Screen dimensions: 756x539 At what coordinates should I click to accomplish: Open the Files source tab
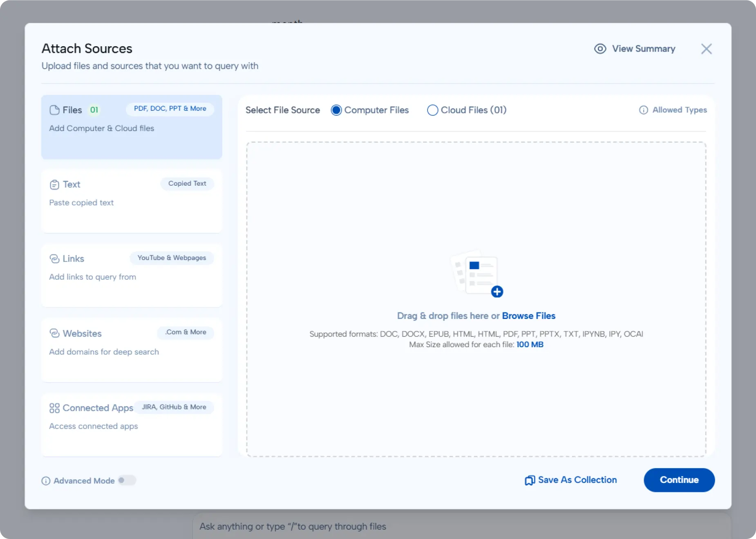pos(132,127)
